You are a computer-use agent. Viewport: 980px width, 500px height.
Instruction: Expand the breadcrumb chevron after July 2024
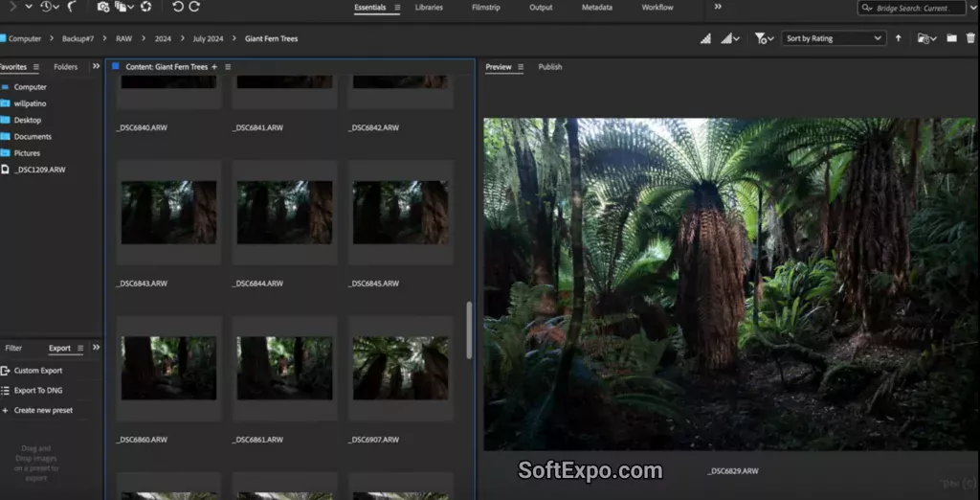(x=234, y=39)
